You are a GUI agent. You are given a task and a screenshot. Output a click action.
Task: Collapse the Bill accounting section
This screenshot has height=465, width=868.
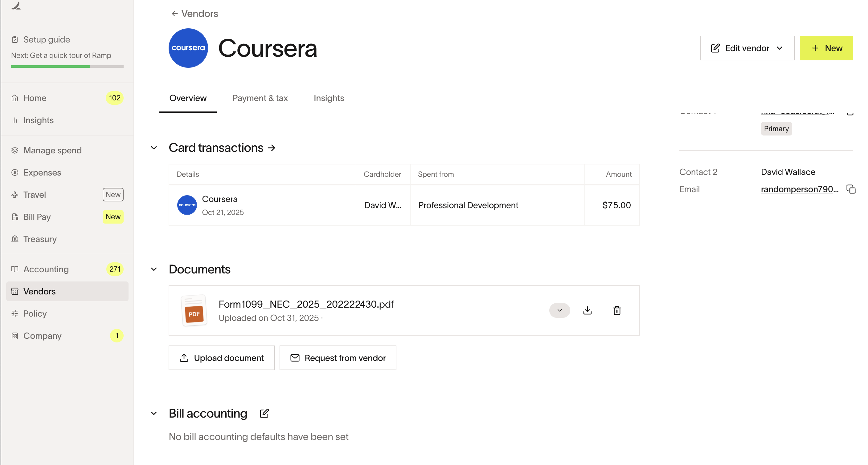pyautogui.click(x=154, y=414)
